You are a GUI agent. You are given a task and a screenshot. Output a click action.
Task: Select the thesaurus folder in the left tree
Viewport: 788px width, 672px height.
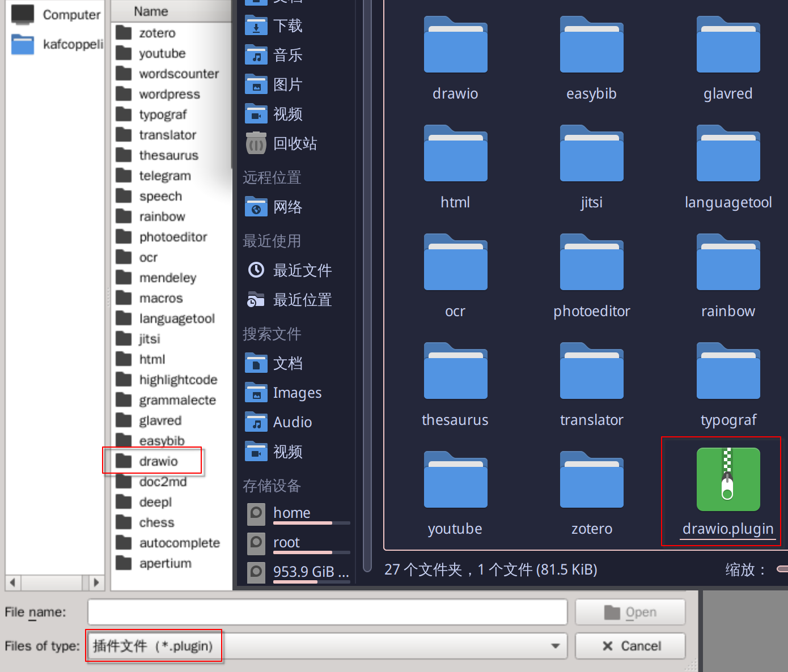(168, 155)
